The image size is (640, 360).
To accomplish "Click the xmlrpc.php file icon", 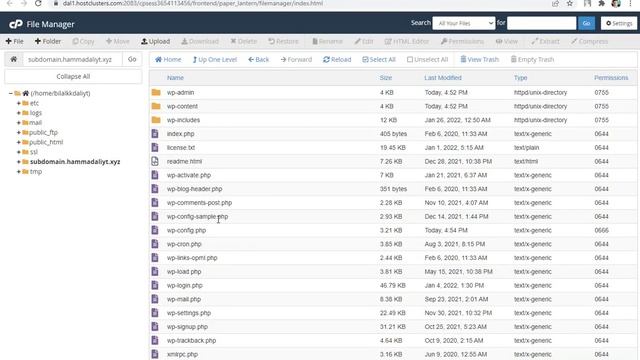I will [x=155, y=354].
